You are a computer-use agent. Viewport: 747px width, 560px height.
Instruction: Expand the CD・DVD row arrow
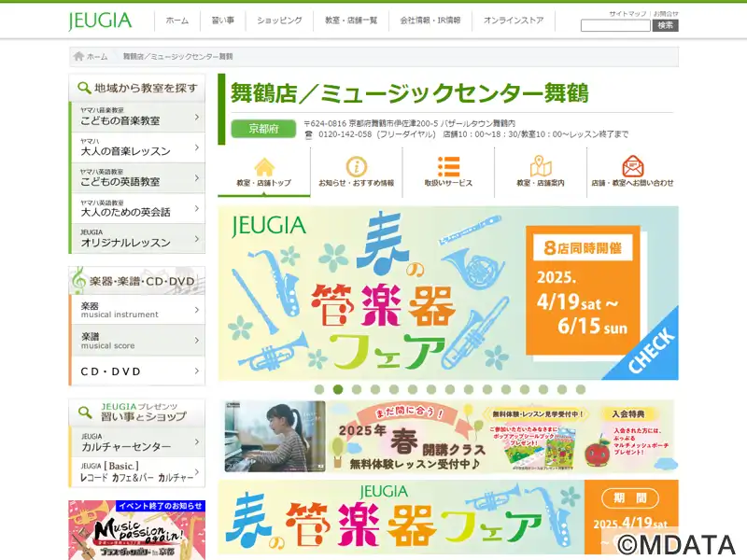click(197, 371)
